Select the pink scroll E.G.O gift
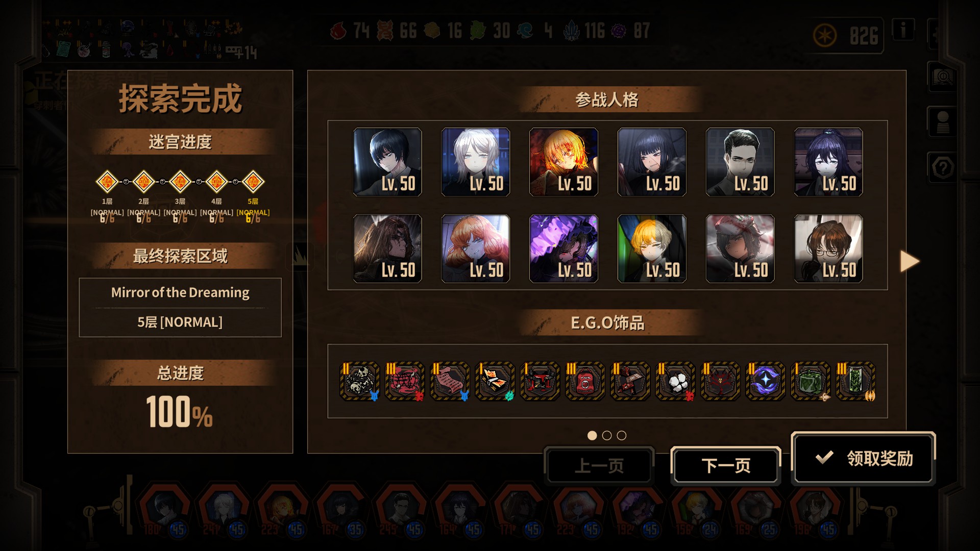The image size is (980, 551). pos(450,381)
